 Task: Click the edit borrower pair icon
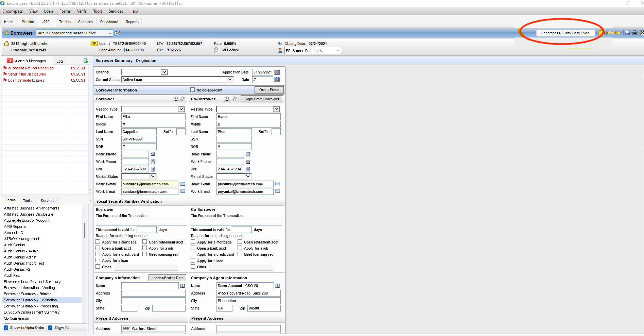[x=117, y=33]
